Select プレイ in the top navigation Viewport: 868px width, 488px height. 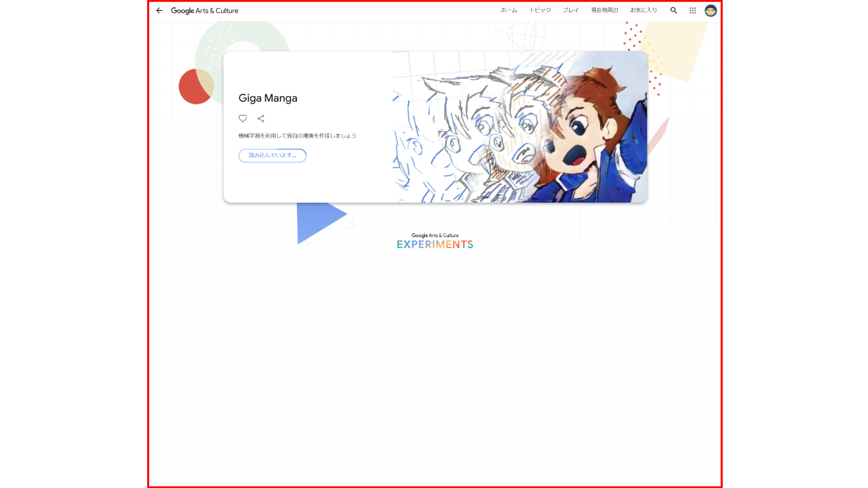click(x=571, y=10)
